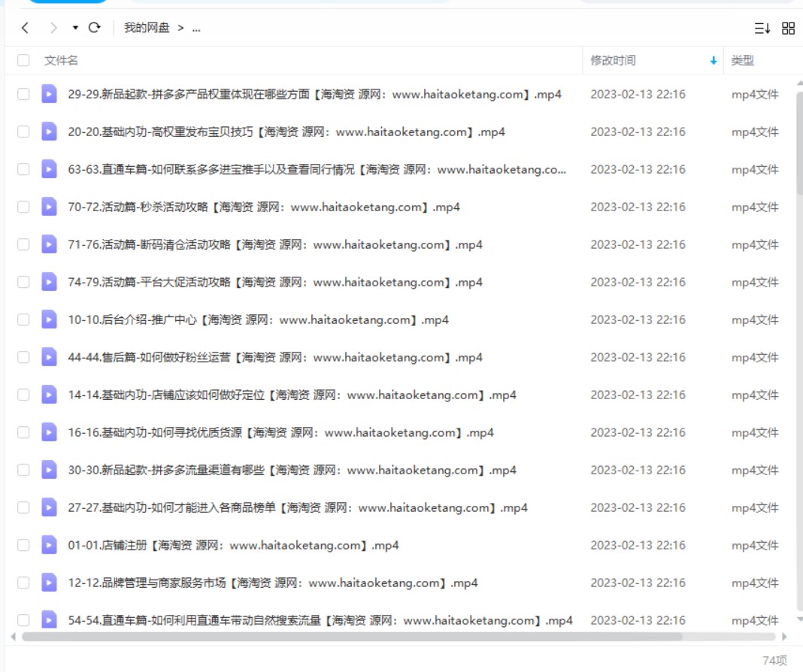
Task: Toggle the blue sort direction arrow
Action: coord(714,61)
